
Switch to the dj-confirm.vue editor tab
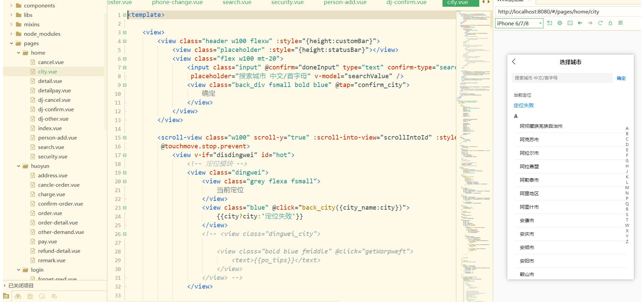point(406,3)
